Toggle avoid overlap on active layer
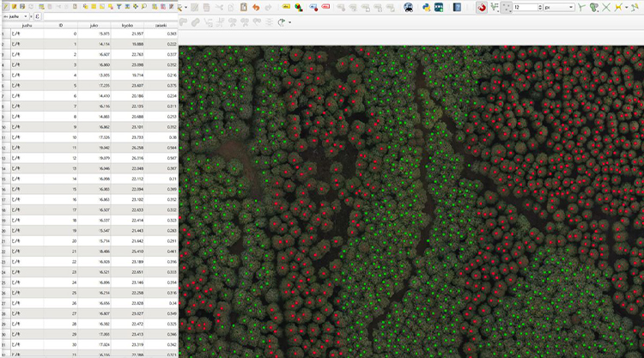The width and height of the screenshot is (644, 358). (593, 7)
